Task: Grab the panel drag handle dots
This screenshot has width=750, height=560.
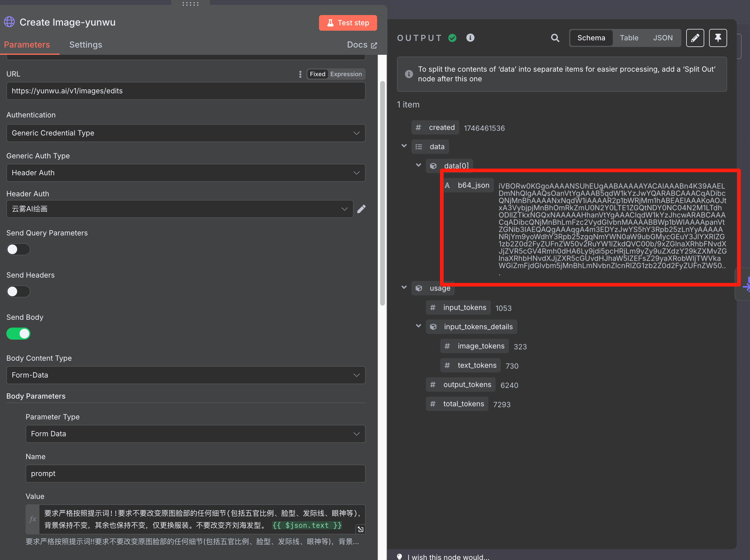Action: coord(191,4)
